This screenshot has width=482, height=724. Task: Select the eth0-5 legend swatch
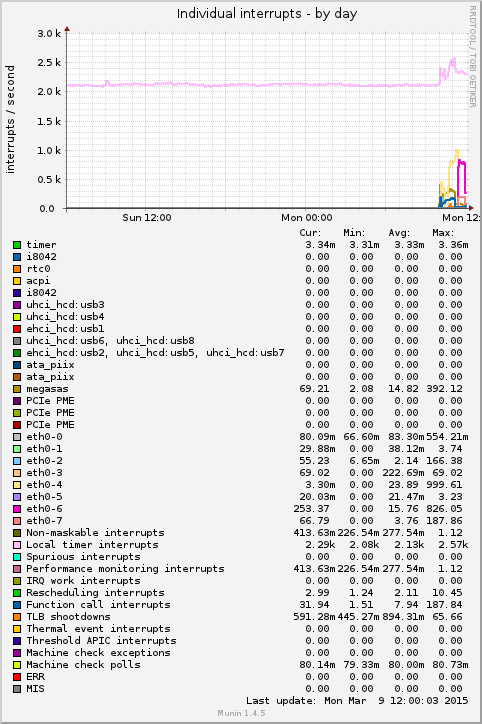17,497
